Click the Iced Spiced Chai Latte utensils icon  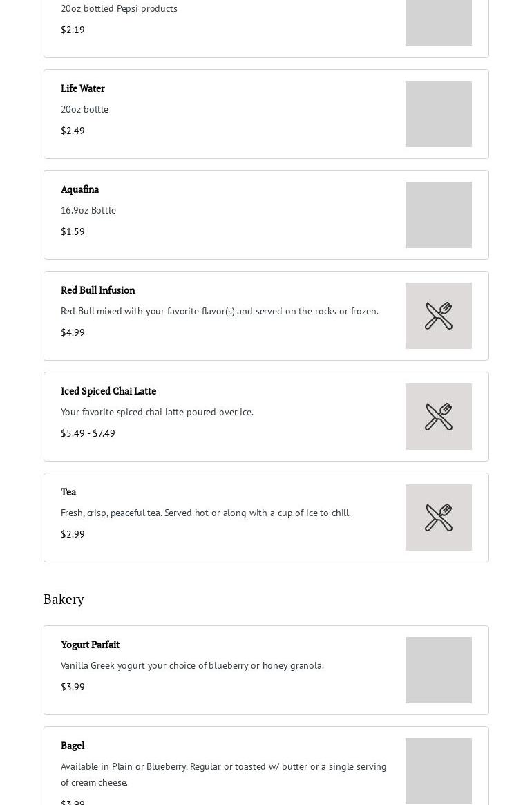[439, 417]
